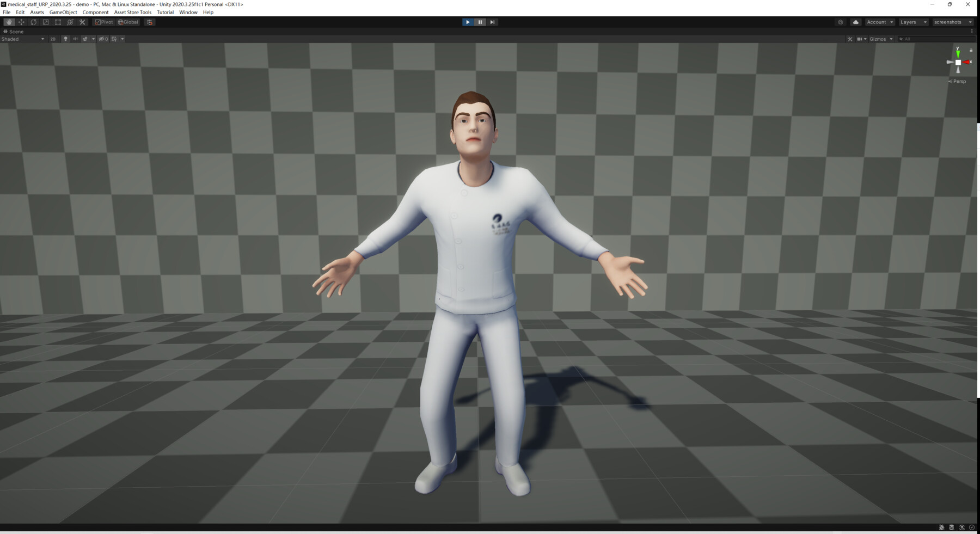This screenshot has width=980, height=534.
Task: Click the cache server icon in status bar
Action: pos(952,527)
